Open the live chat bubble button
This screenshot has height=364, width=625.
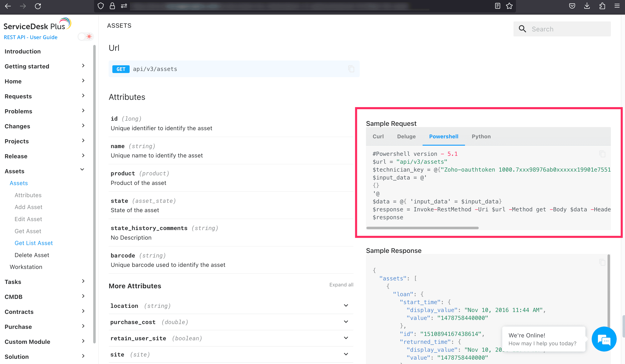point(604,339)
